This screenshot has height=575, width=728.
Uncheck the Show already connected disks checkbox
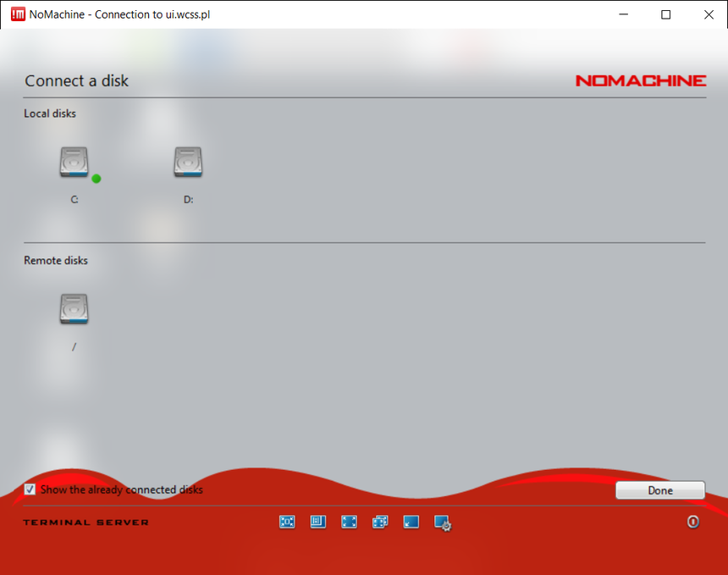(x=30, y=489)
